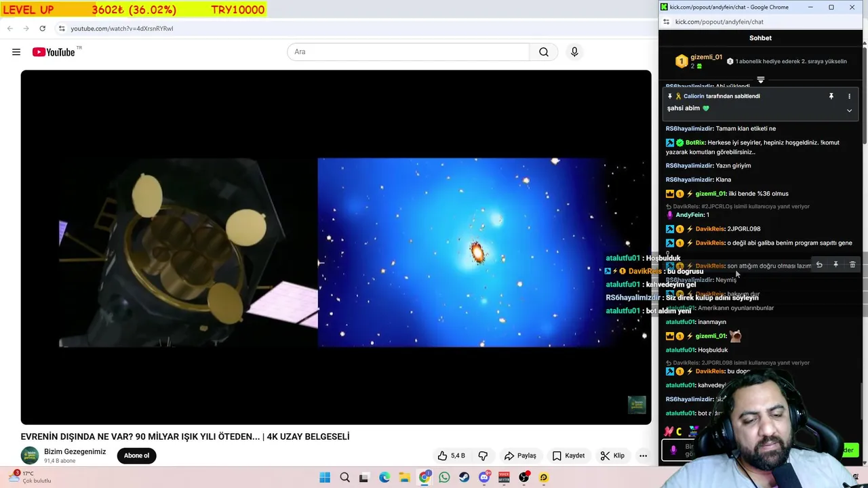Image resolution: width=868 pixels, height=488 pixels.
Task: Expand the pinned message with chevron
Action: (x=849, y=110)
